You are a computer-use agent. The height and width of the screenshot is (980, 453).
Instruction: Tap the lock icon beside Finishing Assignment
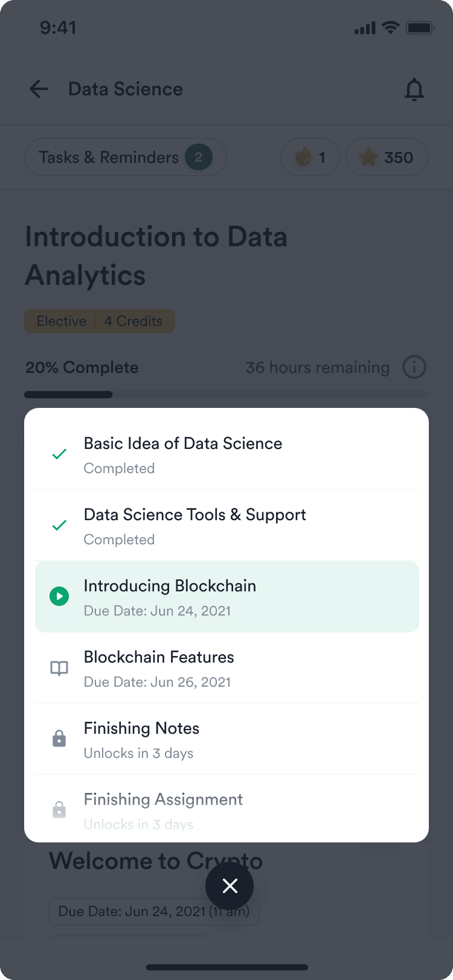click(59, 809)
